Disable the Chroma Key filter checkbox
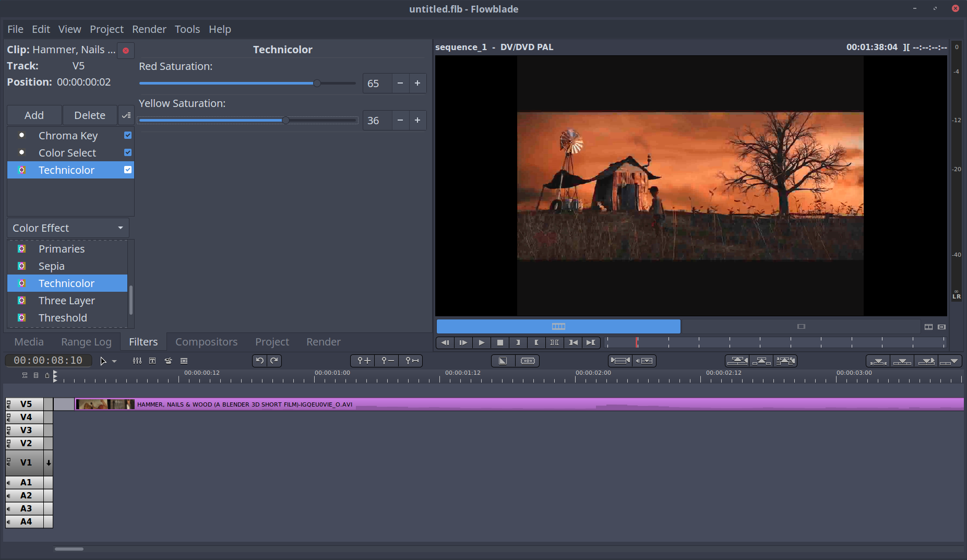This screenshot has height=560, width=967. [128, 135]
